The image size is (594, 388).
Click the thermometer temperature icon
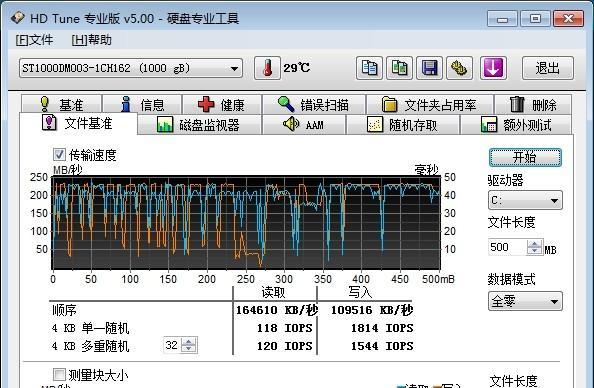(267, 68)
